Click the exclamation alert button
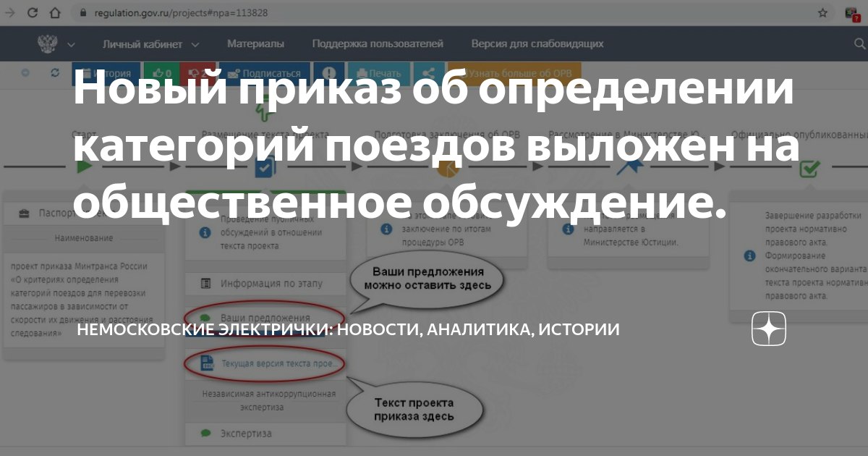This screenshot has height=456, width=868. (329, 74)
